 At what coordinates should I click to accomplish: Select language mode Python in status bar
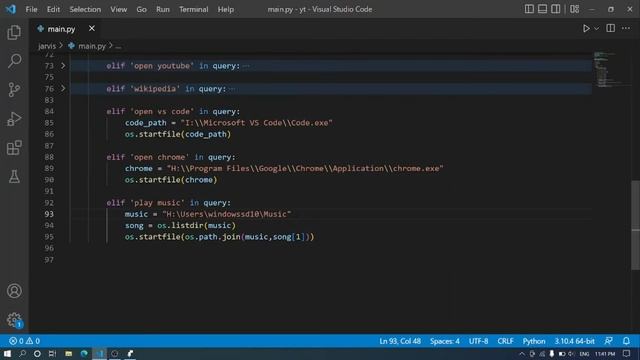pyautogui.click(x=534, y=341)
